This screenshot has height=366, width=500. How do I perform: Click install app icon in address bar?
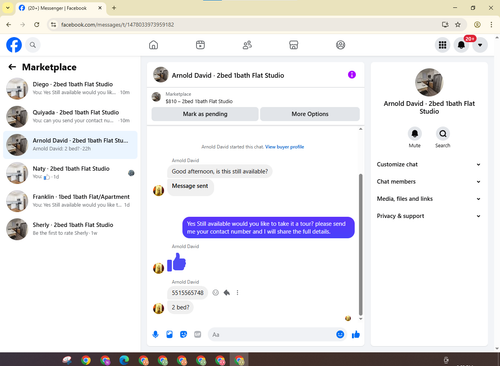[x=445, y=25]
